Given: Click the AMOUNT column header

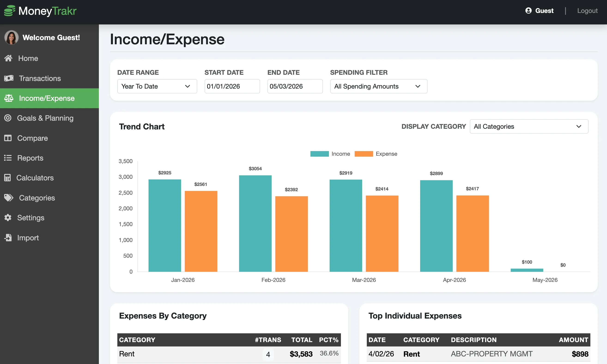Looking at the screenshot, I should point(574,340).
